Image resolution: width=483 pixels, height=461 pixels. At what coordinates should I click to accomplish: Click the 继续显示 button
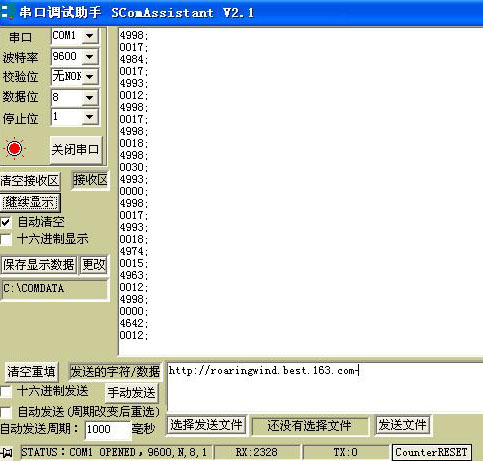click(x=30, y=202)
